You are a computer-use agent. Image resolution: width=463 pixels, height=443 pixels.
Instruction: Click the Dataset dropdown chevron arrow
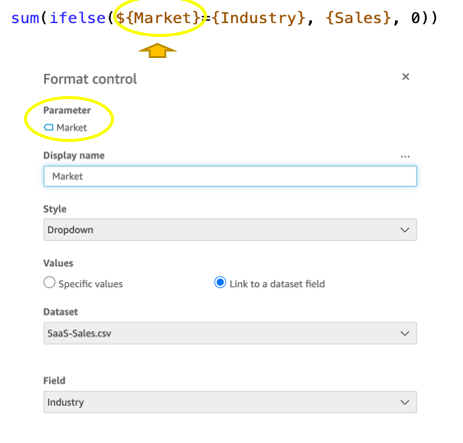(405, 333)
